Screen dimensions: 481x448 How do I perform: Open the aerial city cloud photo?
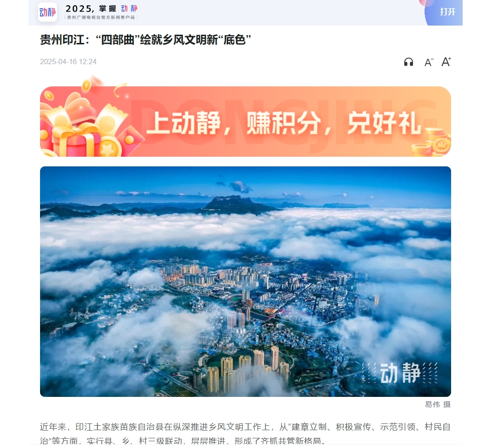coord(246,282)
